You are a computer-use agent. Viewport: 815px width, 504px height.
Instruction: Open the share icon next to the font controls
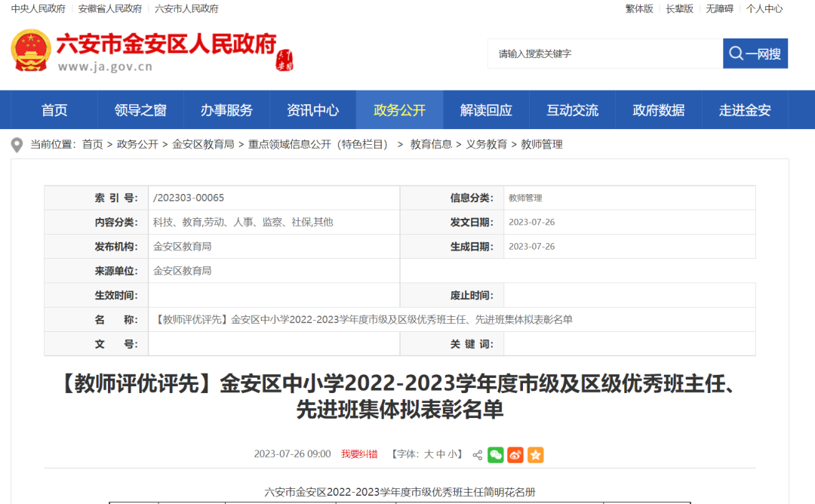click(477, 455)
